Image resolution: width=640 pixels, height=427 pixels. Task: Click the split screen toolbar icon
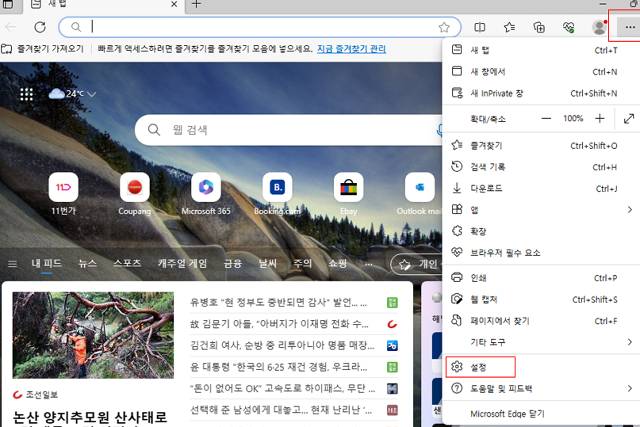(x=480, y=27)
